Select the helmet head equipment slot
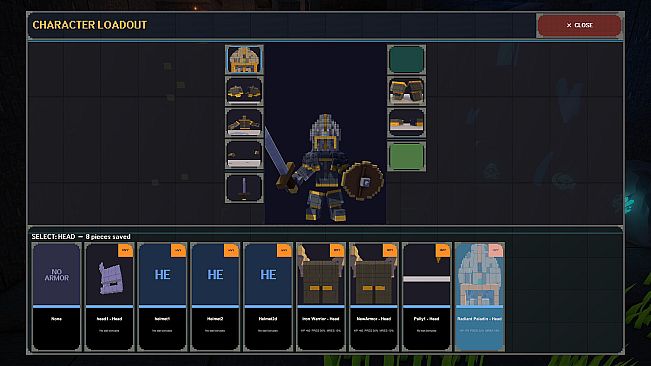This screenshot has height=366, width=651. click(x=244, y=60)
